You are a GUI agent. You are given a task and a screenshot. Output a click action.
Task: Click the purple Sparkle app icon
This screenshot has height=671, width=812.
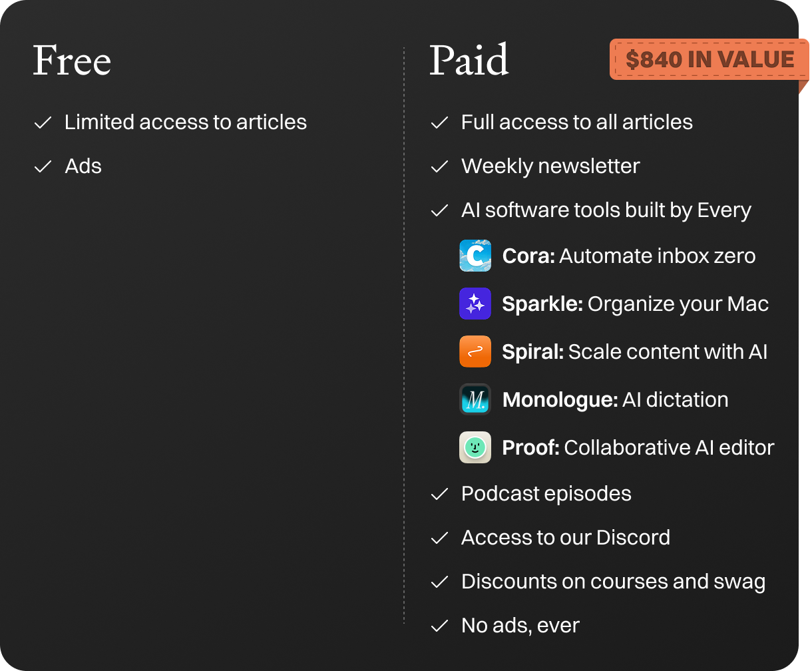pos(475,304)
